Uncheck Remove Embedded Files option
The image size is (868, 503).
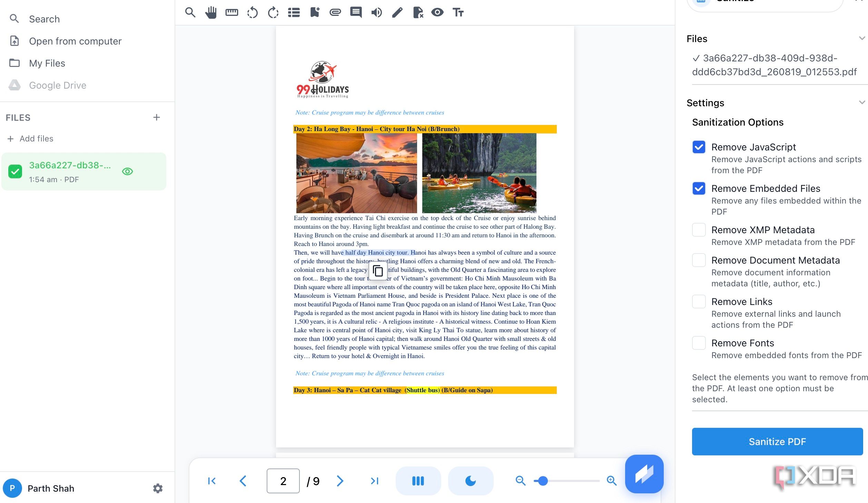(x=699, y=188)
